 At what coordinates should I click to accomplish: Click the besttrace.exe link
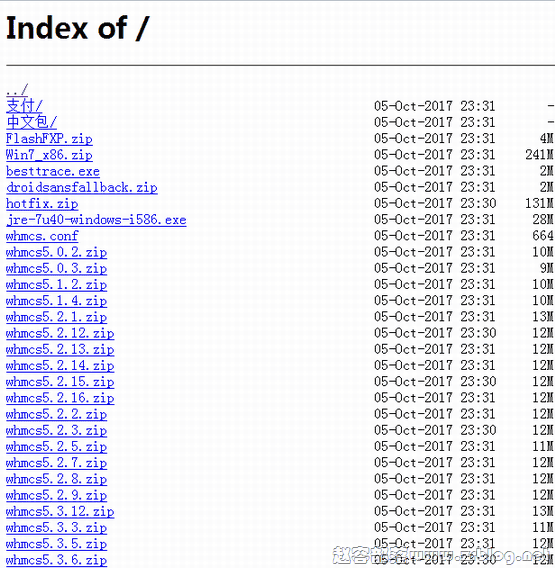pos(53,171)
